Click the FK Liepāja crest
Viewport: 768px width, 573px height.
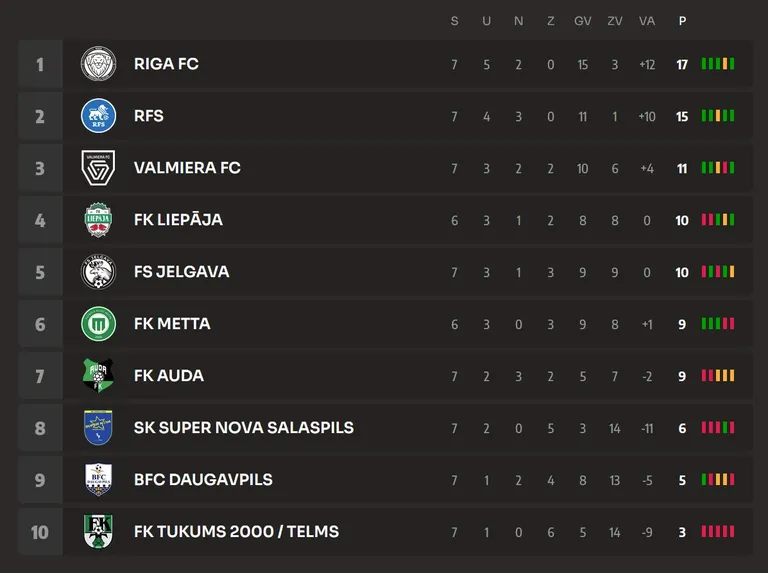click(98, 220)
